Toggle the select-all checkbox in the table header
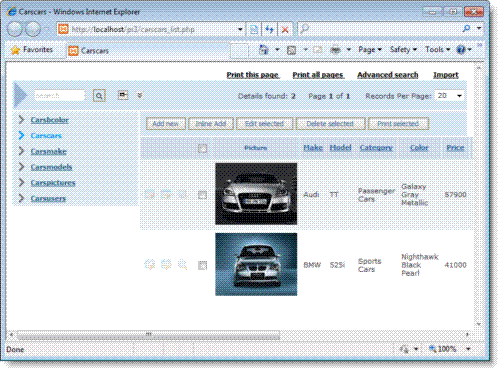 coord(203,148)
